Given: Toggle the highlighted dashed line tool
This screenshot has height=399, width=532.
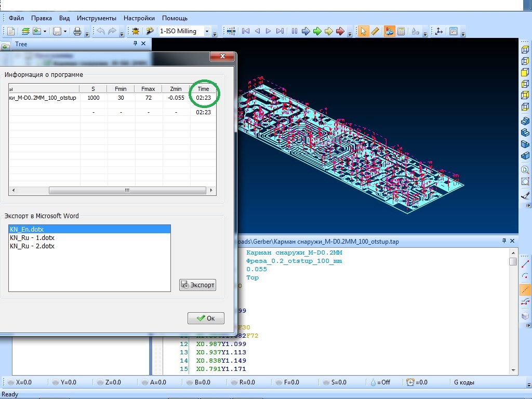Looking at the screenshot, I should 525,289.
